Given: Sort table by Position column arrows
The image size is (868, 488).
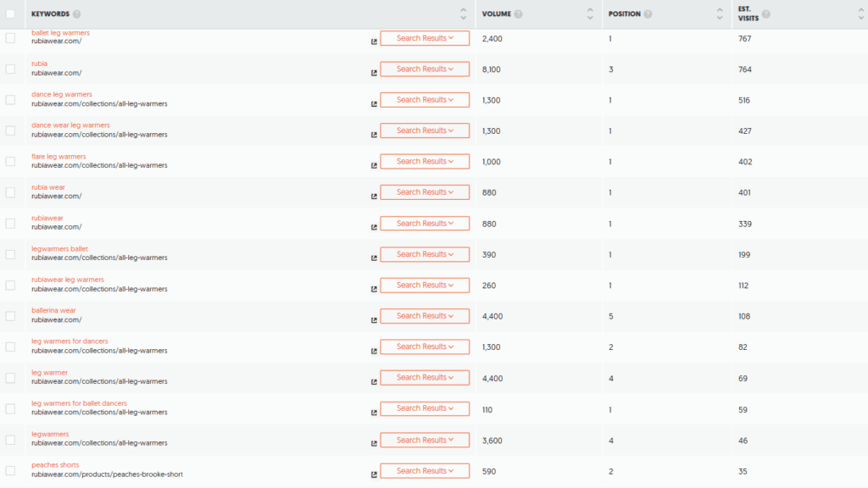Looking at the screenshot, I should (720, 14).
